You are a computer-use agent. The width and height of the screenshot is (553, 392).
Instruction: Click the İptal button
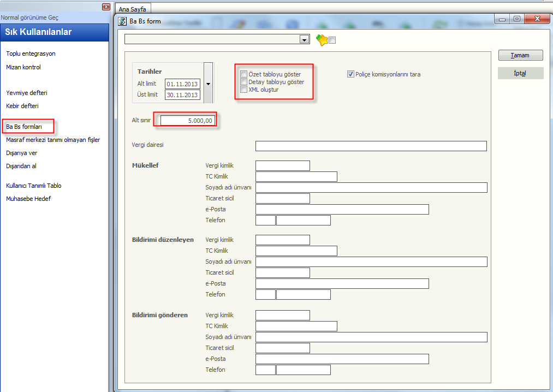pyautogui.click(x=520, y=73)
